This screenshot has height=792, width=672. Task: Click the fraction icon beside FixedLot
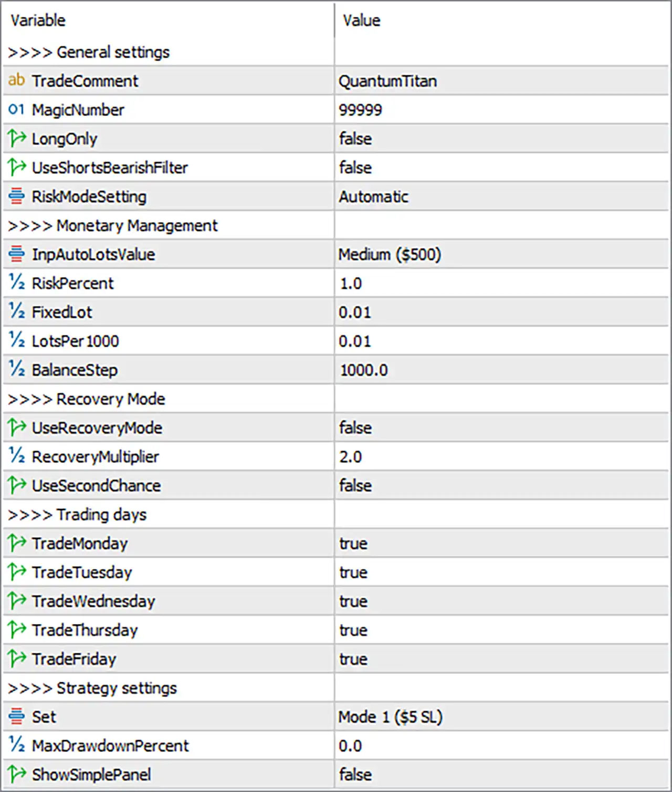pos(16,311)
